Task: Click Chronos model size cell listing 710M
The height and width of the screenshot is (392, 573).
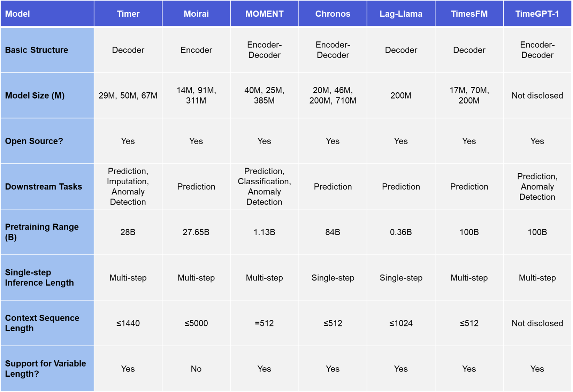Action: pyautogui.click(x=333, y=95)
